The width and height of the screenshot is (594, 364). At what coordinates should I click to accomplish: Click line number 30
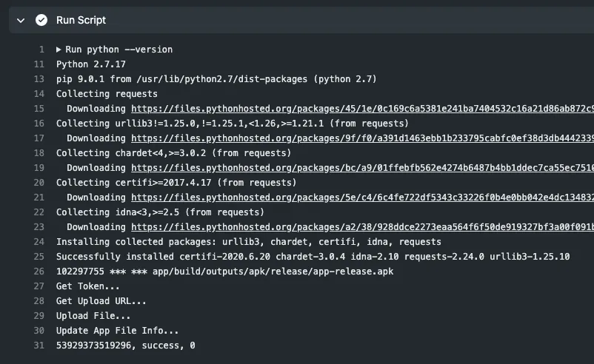tap(39, 330)
